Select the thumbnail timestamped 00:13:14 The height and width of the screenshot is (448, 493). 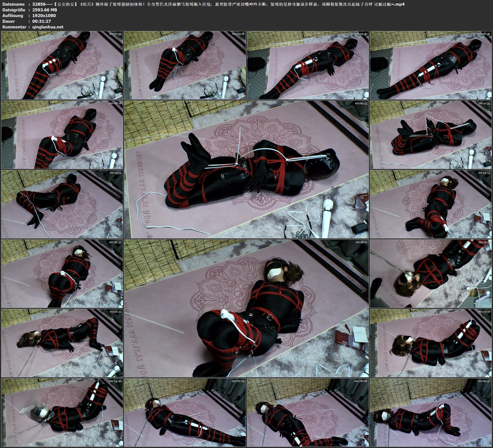[x=62, y=204]
